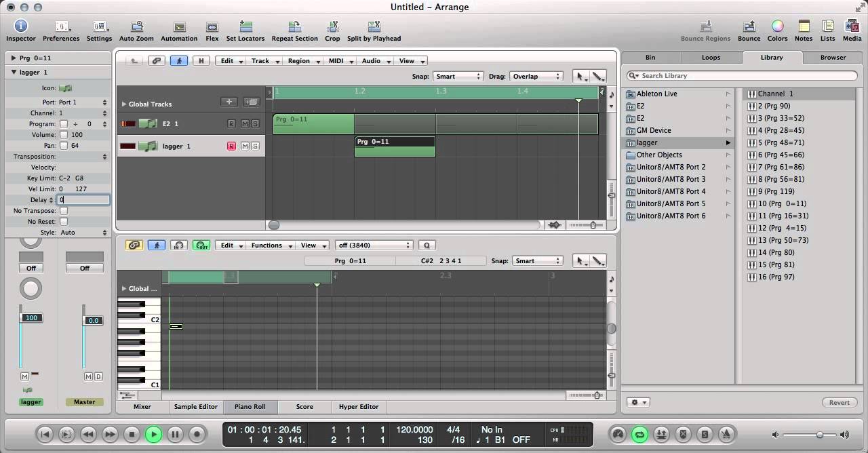Click the Master channel fader at 0.0
Screen dimensions: 868x453
pyautogui.click(x=94, y=321)
